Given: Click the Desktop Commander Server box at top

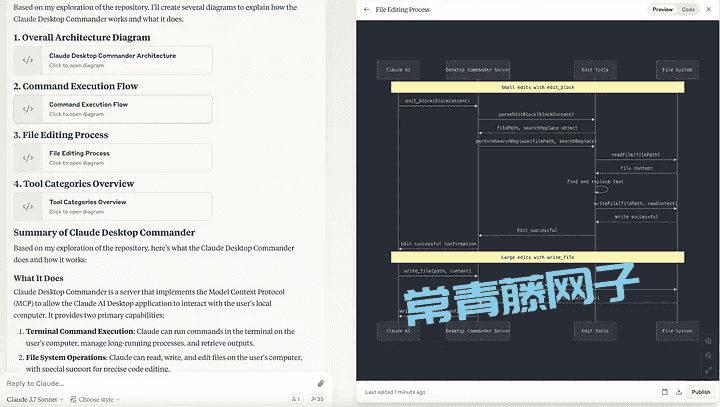Looking at the screenshot, I should point(478,70).
